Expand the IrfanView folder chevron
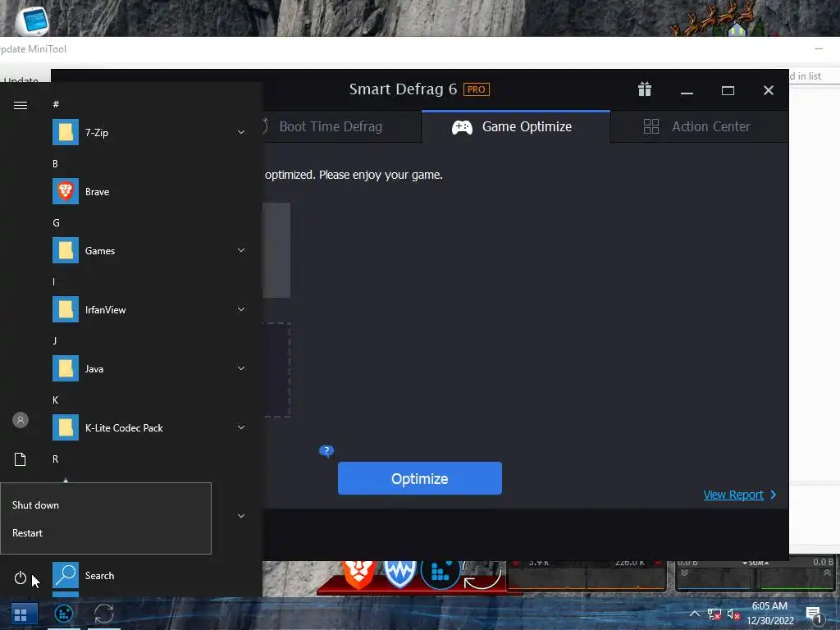 click(x=241, y=309)
